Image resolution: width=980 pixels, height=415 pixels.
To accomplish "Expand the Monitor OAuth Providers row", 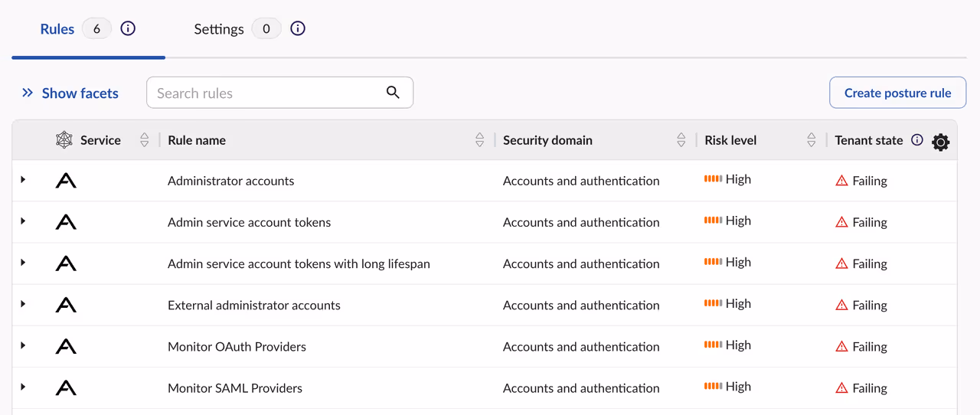I will (x=23, y=345).
